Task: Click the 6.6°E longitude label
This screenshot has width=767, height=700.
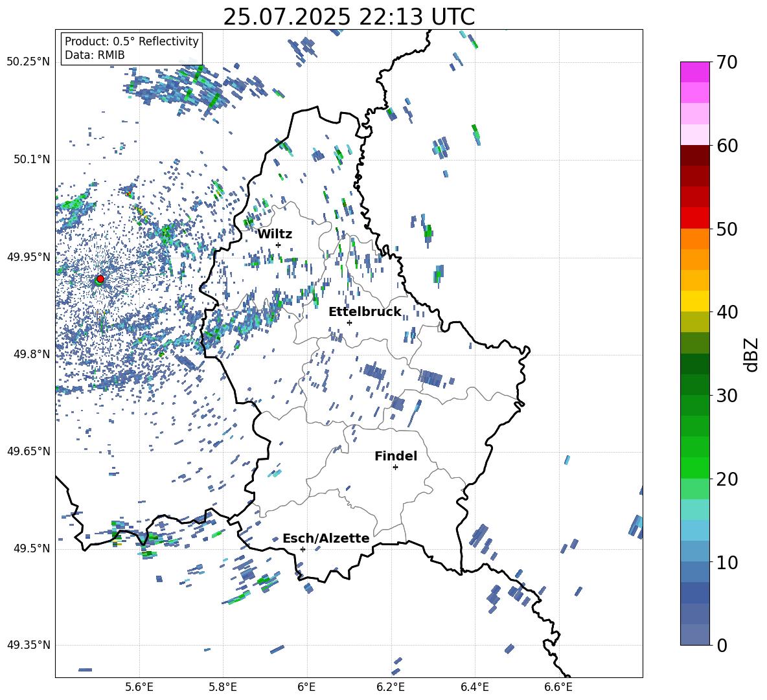Action: click(558, 688)
